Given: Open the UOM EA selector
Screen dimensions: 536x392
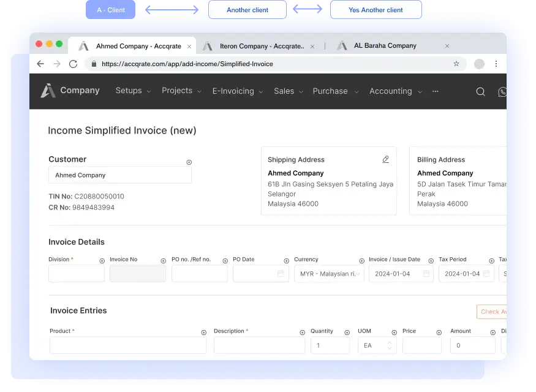Looking at the screenshot, I should (x=377, y=345).
